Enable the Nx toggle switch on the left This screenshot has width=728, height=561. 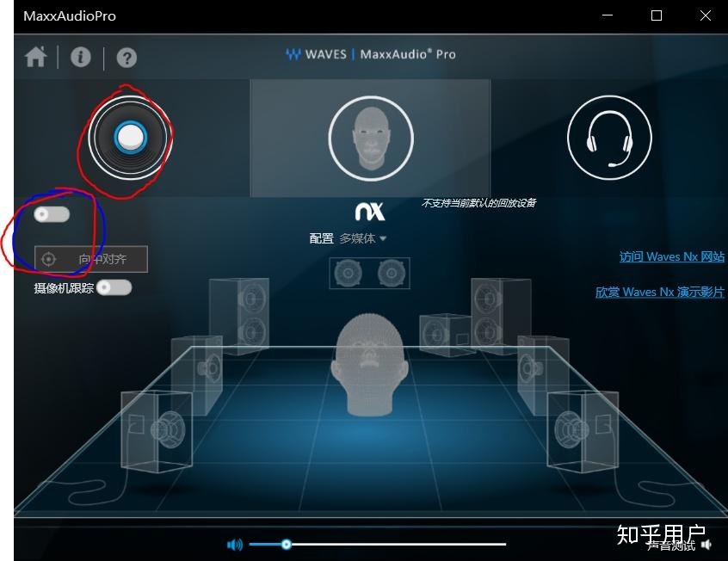pyautogui.click(x=51, y=213)
